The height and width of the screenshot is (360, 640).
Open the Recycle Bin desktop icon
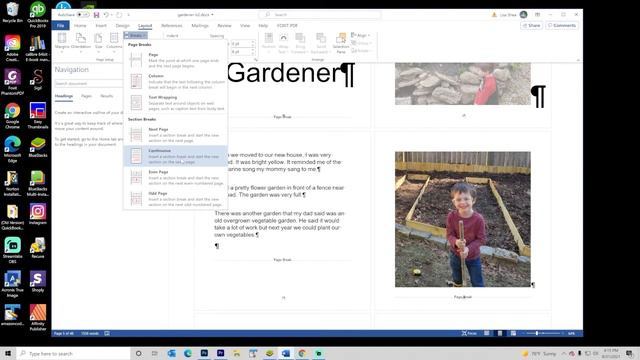pyautogui.click(x=12, y=12)
